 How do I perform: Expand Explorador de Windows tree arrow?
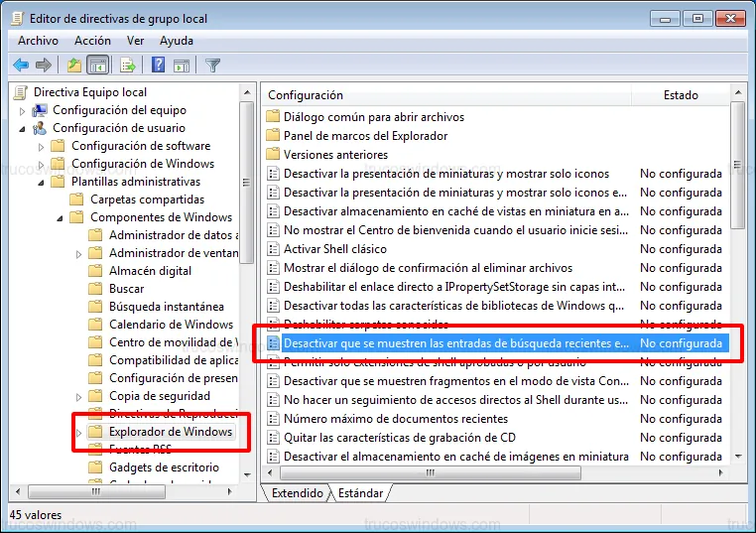(78, 433)
